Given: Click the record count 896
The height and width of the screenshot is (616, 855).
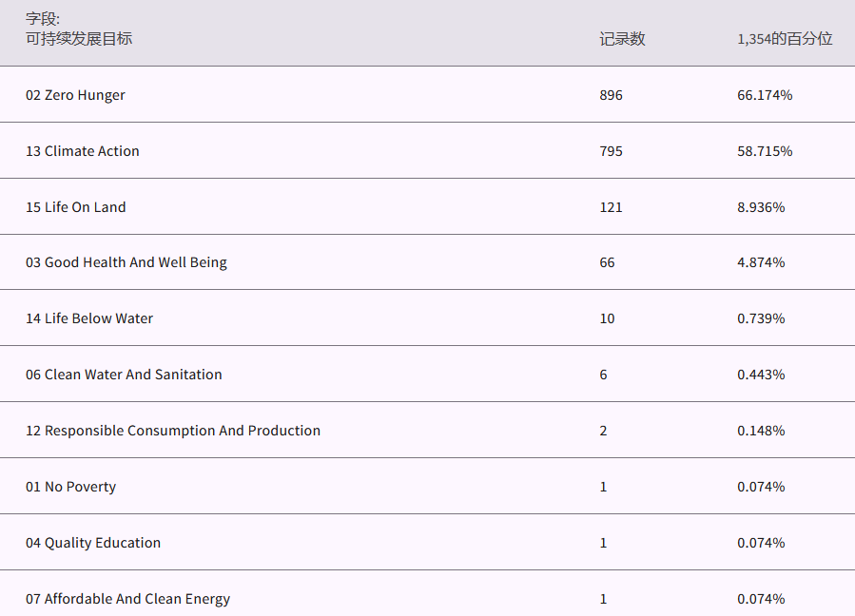Looking at the screenshot, I should (612, 95).
